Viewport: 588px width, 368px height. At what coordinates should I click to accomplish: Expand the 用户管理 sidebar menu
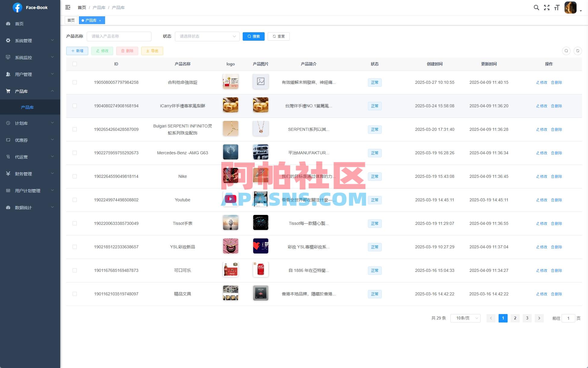[x=30, y=74]
